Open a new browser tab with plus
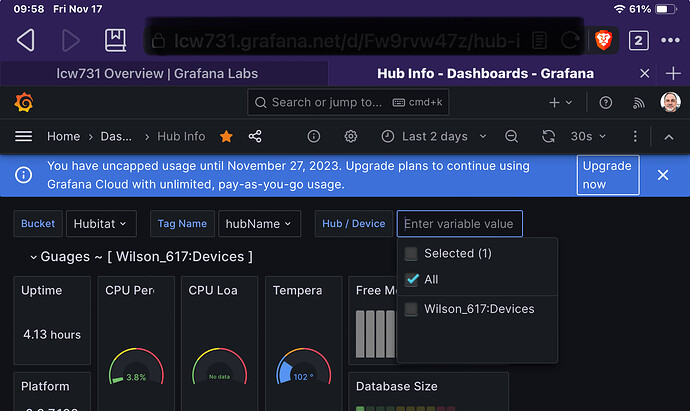The height and width of the screenshot is (411, 690). (x=673, y=73)
